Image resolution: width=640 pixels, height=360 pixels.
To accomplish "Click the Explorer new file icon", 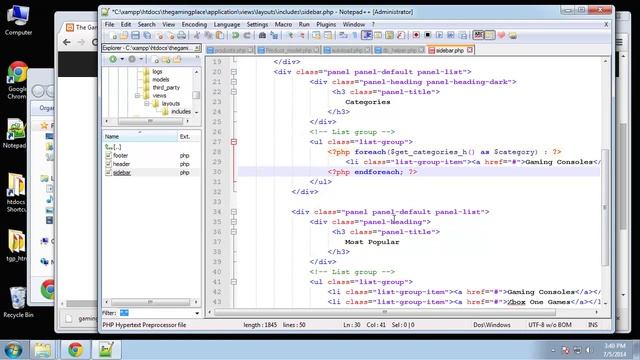I will (x=155, y=60).
